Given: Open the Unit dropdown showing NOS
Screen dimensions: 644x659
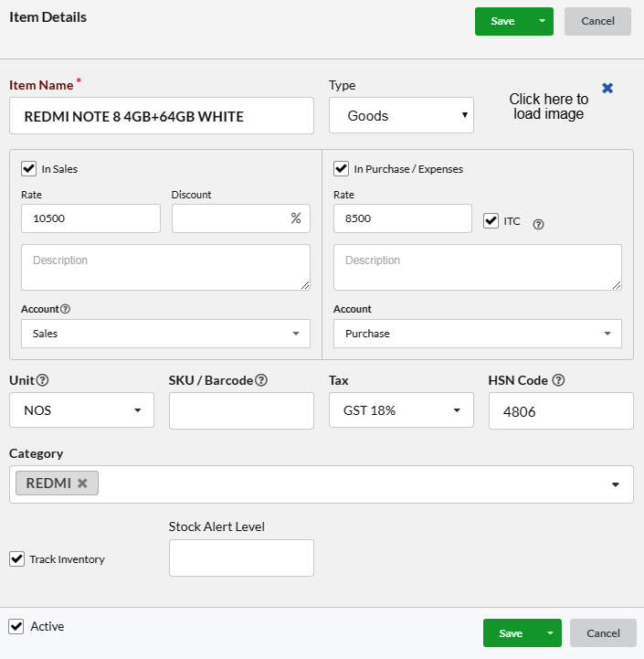Looking at the screenshot, I should pyautogui.click(x=81, y=410).
